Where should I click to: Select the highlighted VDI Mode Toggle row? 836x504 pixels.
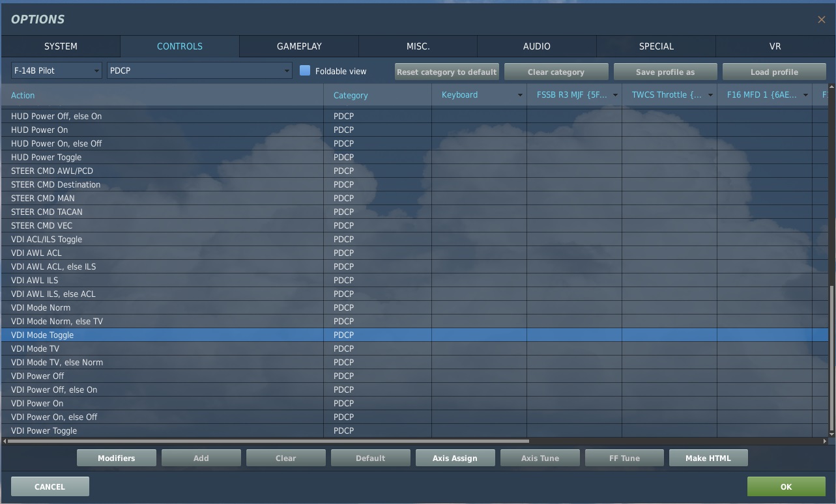point(414,335)
